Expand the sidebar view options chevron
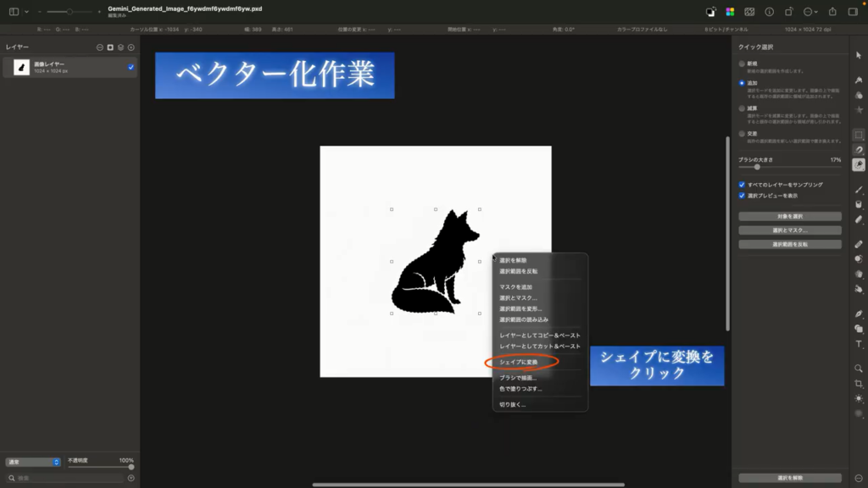The height and width of the screenshot is (488, 868). pyautogui.click(x=26, y=12)
